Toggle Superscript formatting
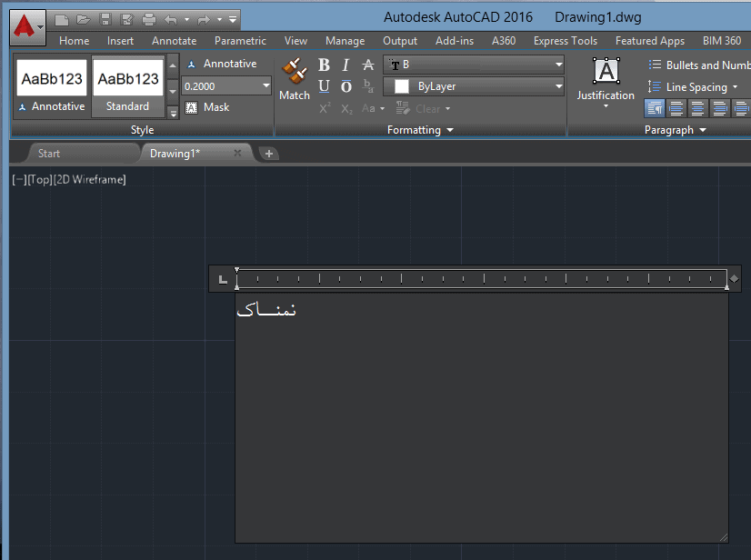Viewport: 751px width, 560px height. (x=325, y=109)
